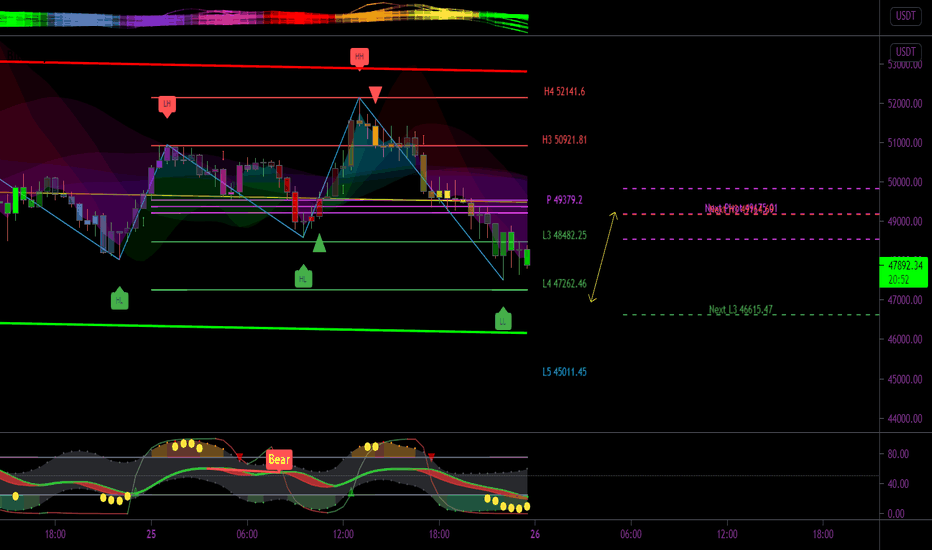The width and height of the screenshot is (932, 550).
Task: Select the thick red upper channel line
Action: point(263,66)
